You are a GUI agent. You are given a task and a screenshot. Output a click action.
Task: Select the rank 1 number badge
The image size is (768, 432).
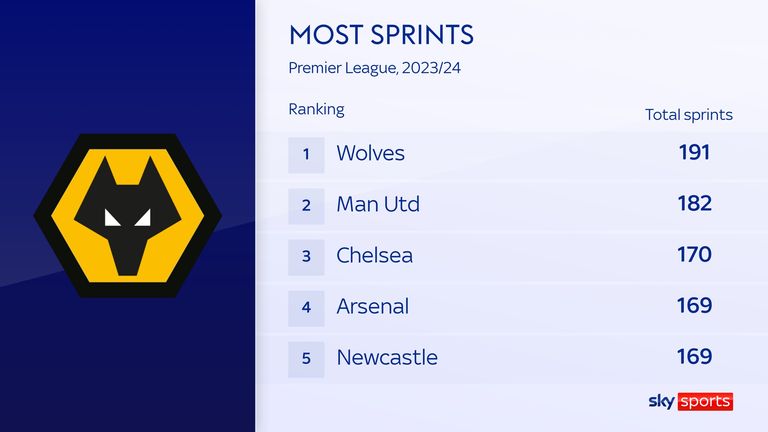coord(306,155)
